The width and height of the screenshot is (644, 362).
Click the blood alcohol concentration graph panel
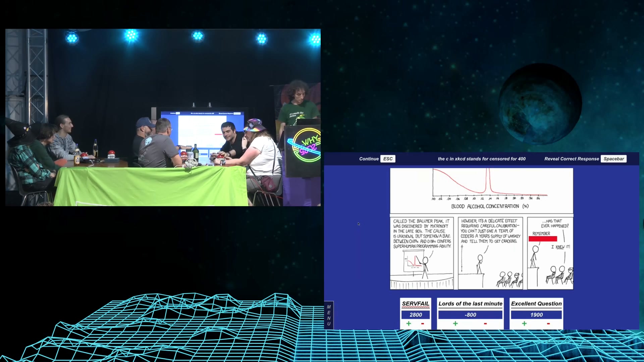pyautogui.click(x=482, y=190)
